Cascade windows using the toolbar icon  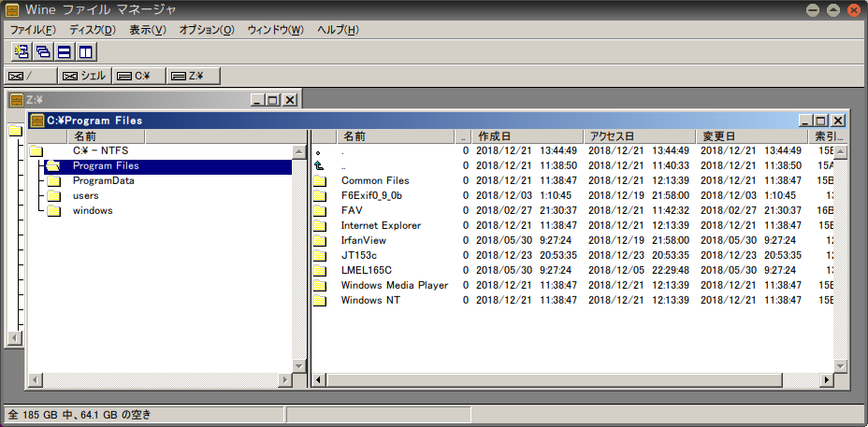[43, 52]
